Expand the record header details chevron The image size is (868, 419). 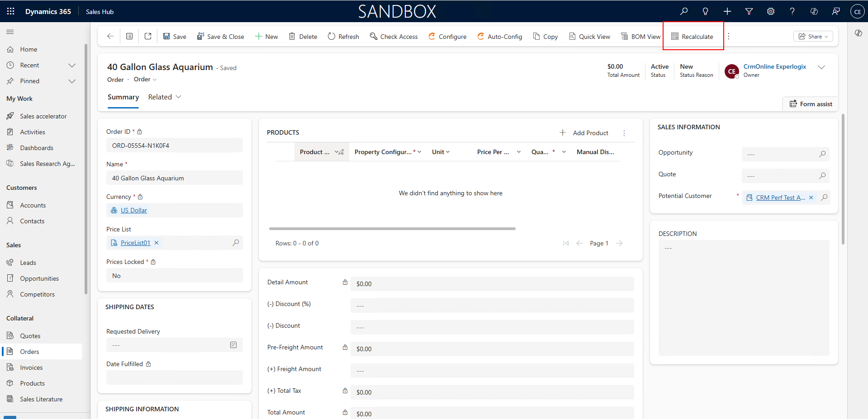click(x=821, y=67)
